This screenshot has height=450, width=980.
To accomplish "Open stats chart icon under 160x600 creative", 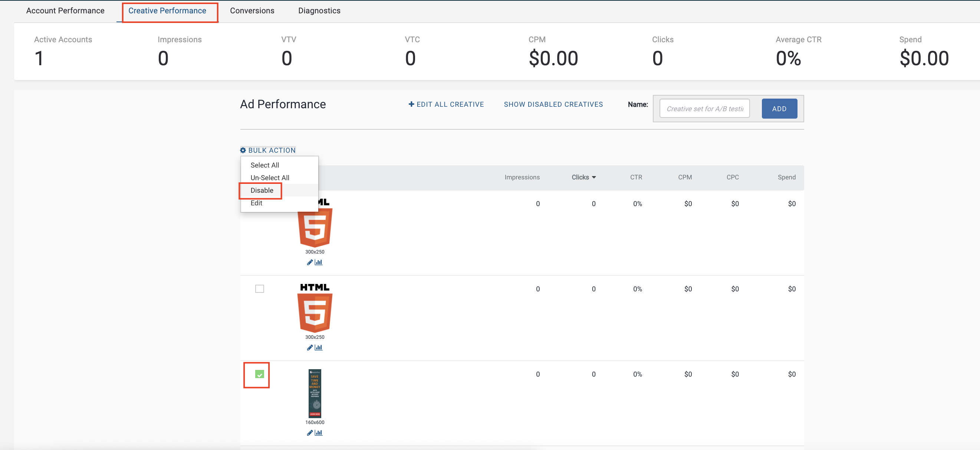I will click(x=319, y=433).
